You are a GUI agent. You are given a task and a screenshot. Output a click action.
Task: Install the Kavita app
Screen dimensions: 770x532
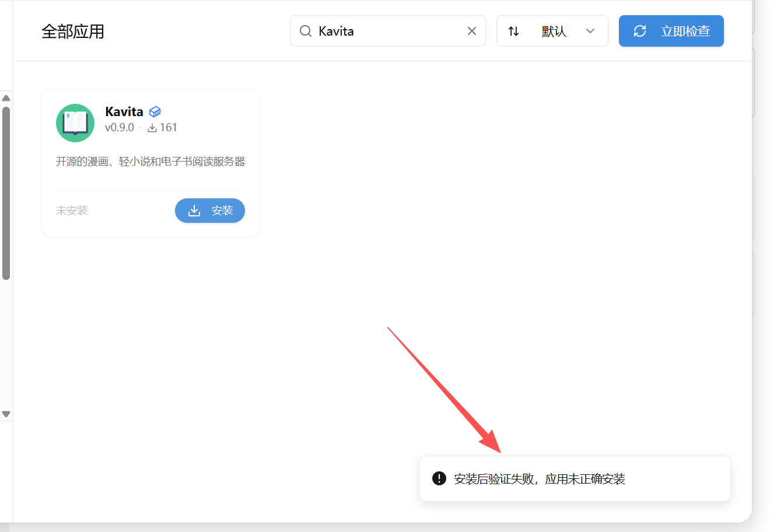coord(210,211)
